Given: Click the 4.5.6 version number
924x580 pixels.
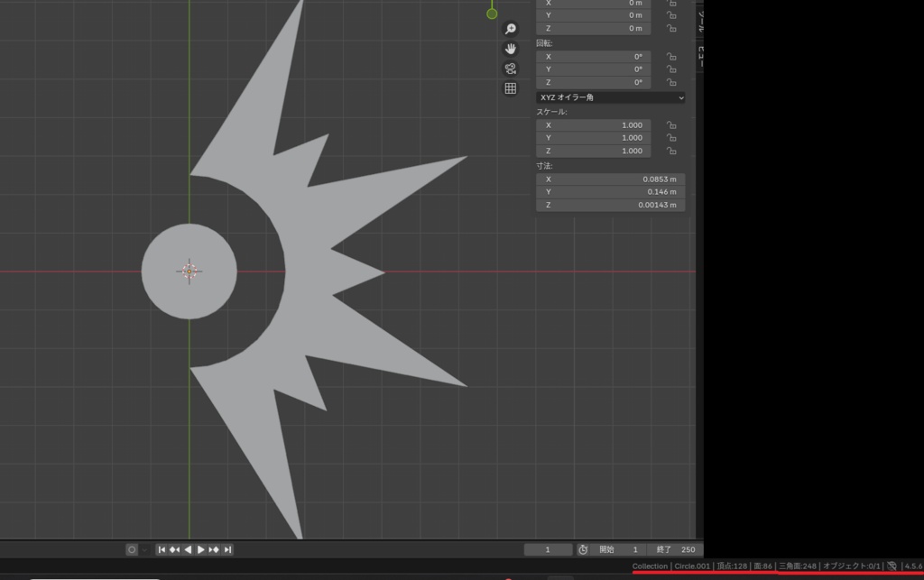Looking at the screenshot, I should point(913,566).
